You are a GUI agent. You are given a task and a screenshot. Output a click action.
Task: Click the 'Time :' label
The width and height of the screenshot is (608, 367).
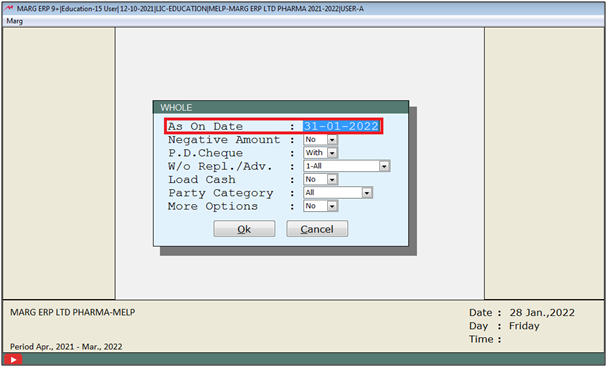click(485, 339)
